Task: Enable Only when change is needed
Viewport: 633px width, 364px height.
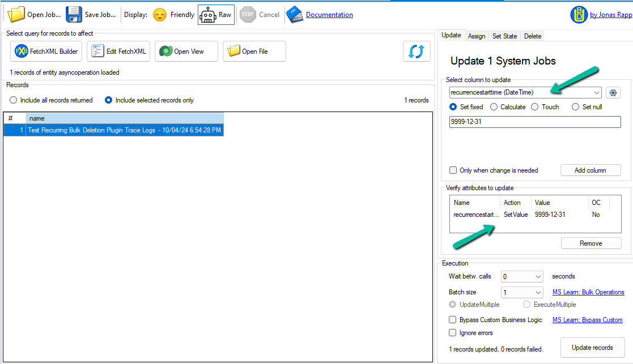Action: tap(452, 170)
